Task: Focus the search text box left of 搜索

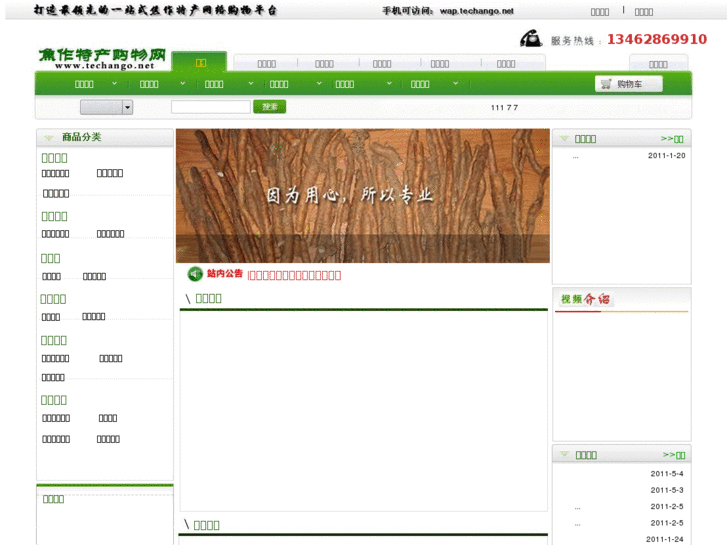Action: (x=211, y=107)
